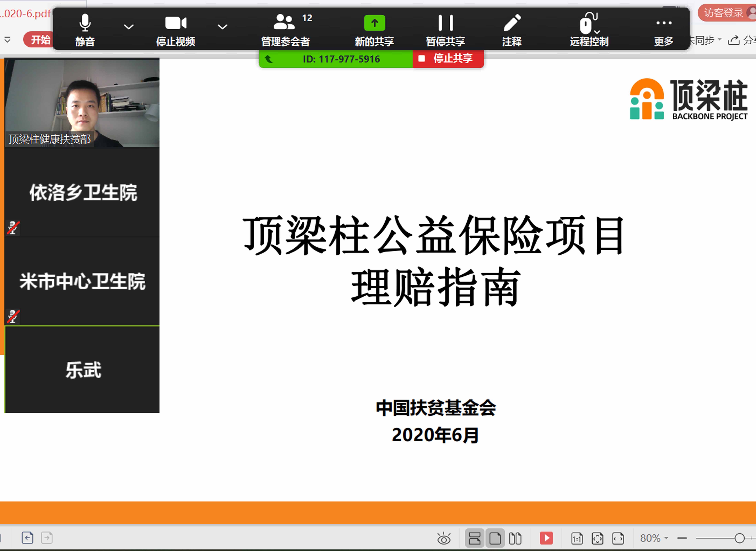Click the green arrow icon beside meeting ID
The width and height of the screenshot is (756, 551).
click(x=269, y=59)
